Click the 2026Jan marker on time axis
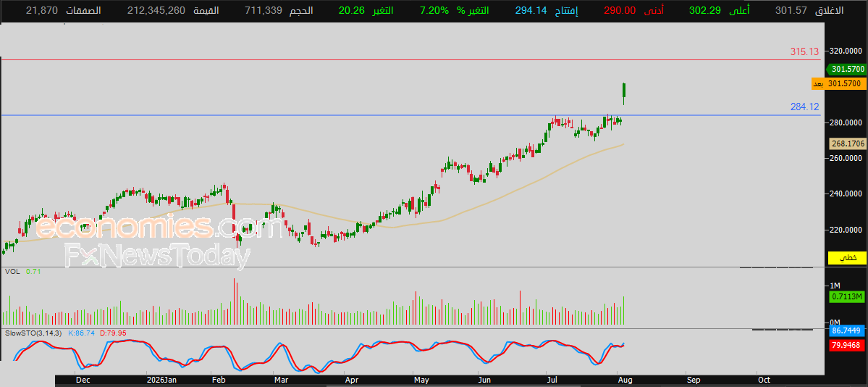The image size is (868, 387). point(161,380)
